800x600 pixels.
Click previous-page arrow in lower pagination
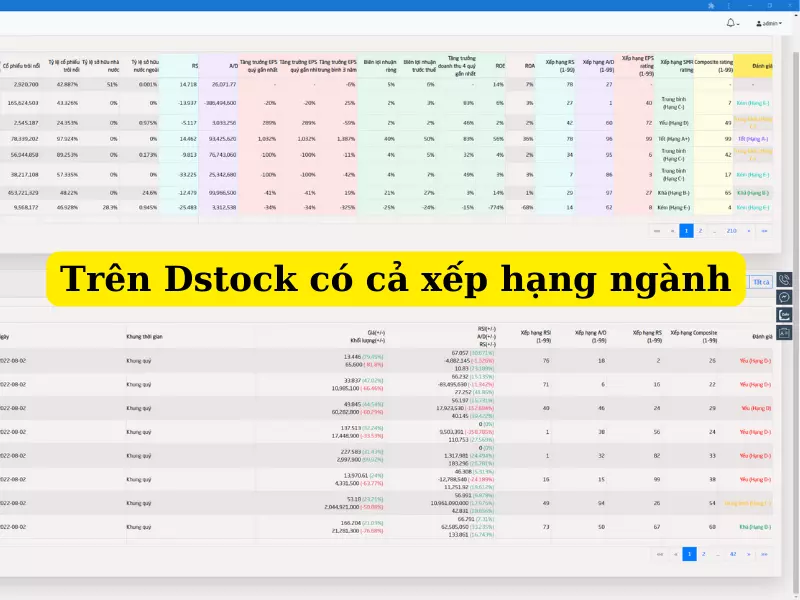point(676,554)
